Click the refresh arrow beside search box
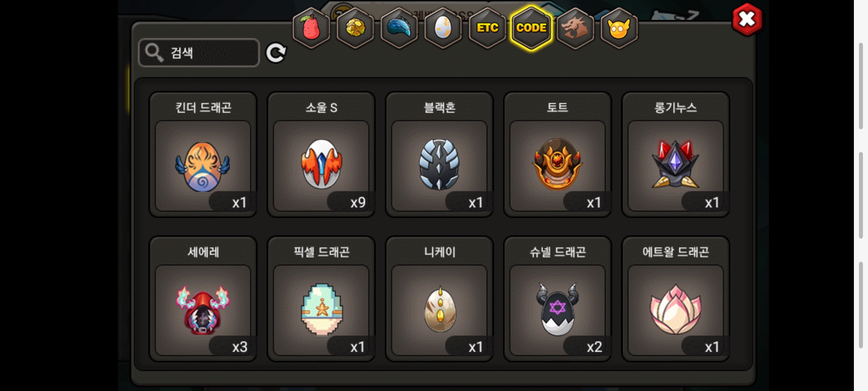 [276, 53]
